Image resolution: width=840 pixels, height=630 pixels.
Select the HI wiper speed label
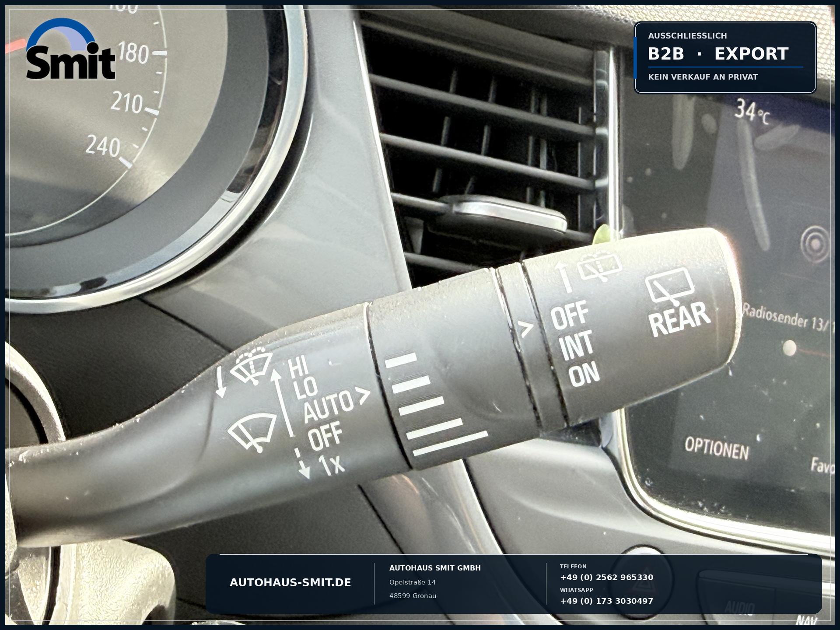click(x=299, y=366)
